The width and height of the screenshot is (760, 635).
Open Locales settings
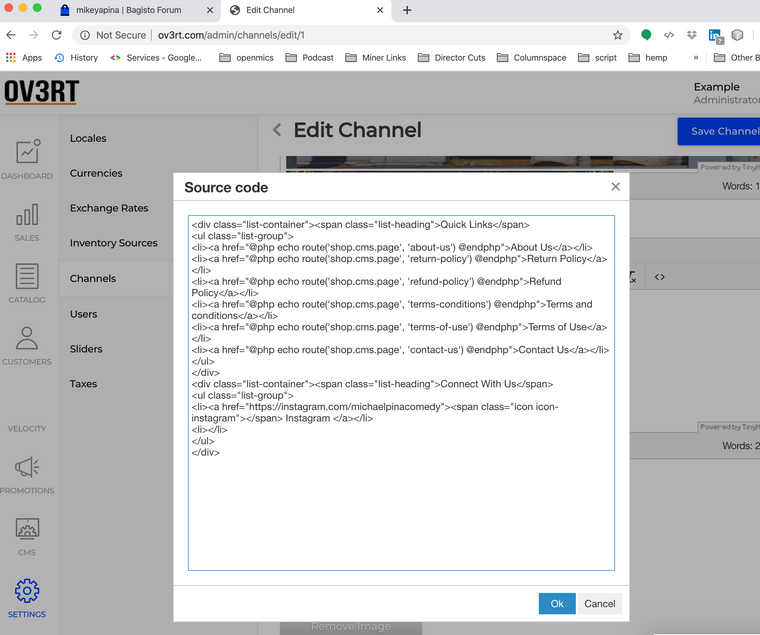coord(88,138)
